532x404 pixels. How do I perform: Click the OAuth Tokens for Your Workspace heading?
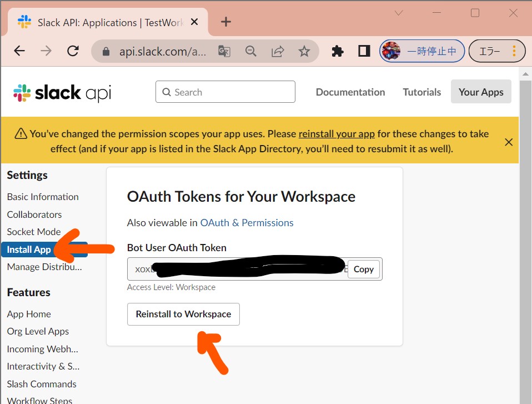point(241,197)
